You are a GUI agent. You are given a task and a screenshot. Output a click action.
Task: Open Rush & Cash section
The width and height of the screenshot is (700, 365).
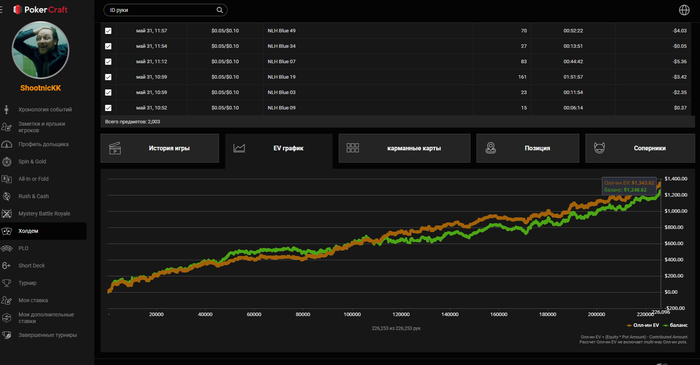pos(33,196)
